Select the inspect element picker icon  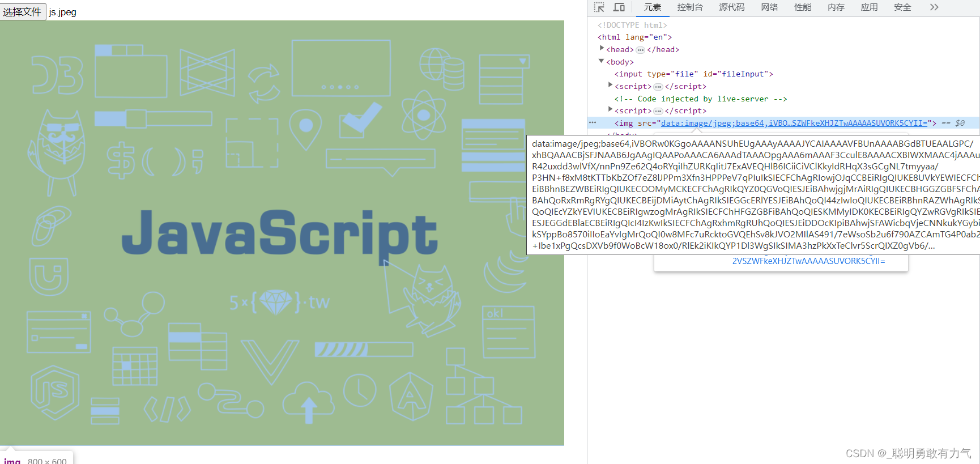(x=599, y=7)
